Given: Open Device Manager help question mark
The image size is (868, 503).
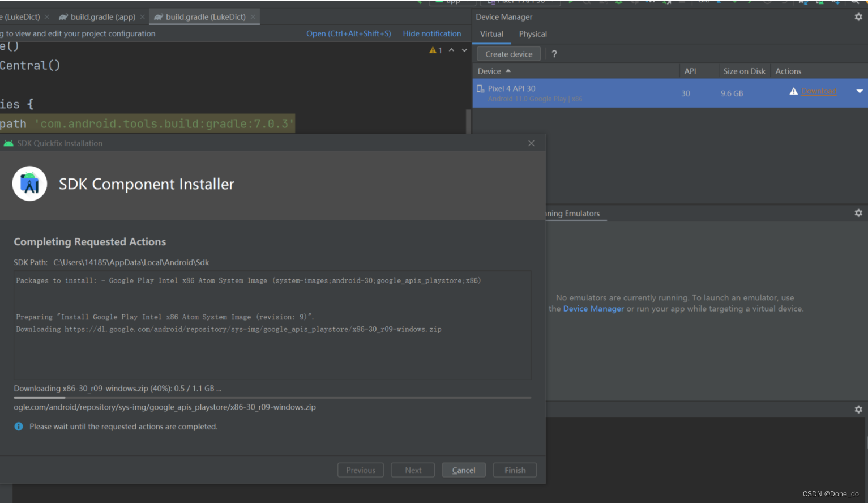Looking at the screenshot, I should coord(554,54).
